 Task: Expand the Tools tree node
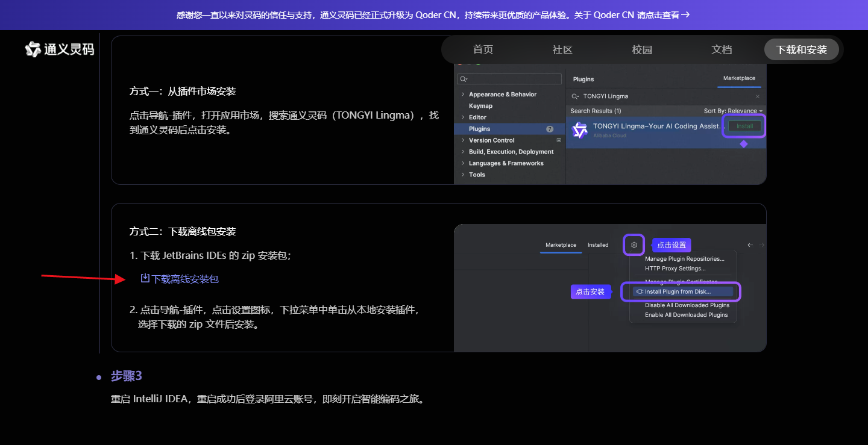(x=463, y=175)
